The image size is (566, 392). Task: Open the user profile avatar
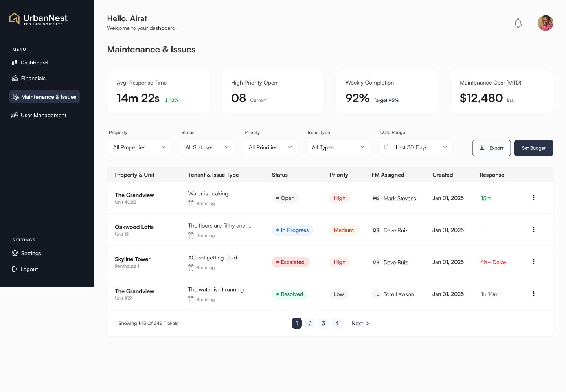pos(545,23)
